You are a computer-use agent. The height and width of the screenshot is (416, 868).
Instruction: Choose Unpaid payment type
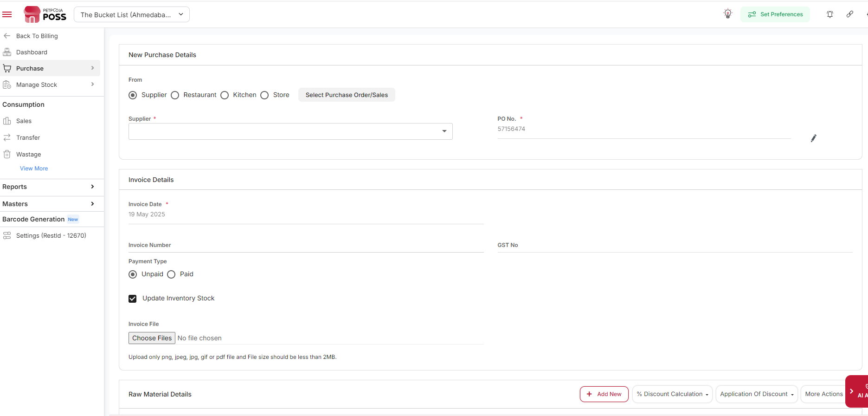coord(133,274)
